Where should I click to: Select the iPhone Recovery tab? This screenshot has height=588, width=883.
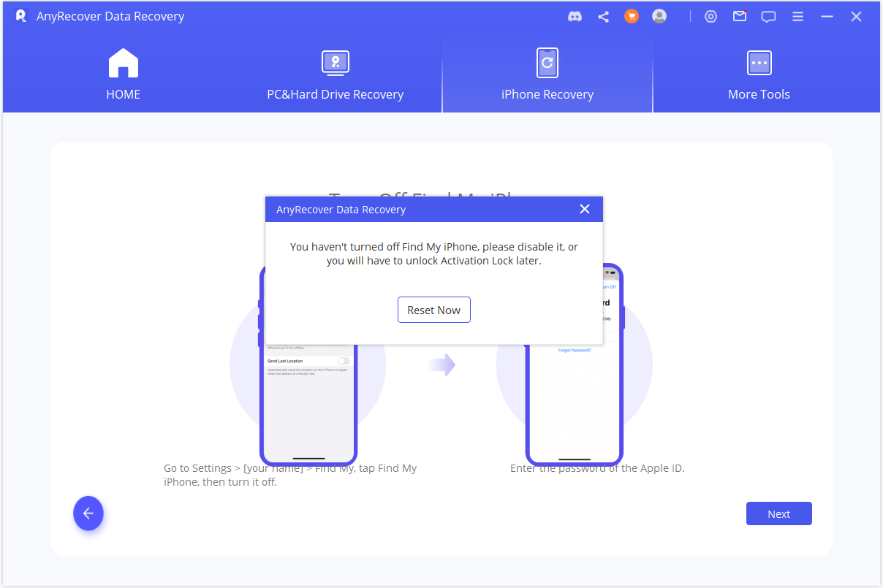coord(547,75)
